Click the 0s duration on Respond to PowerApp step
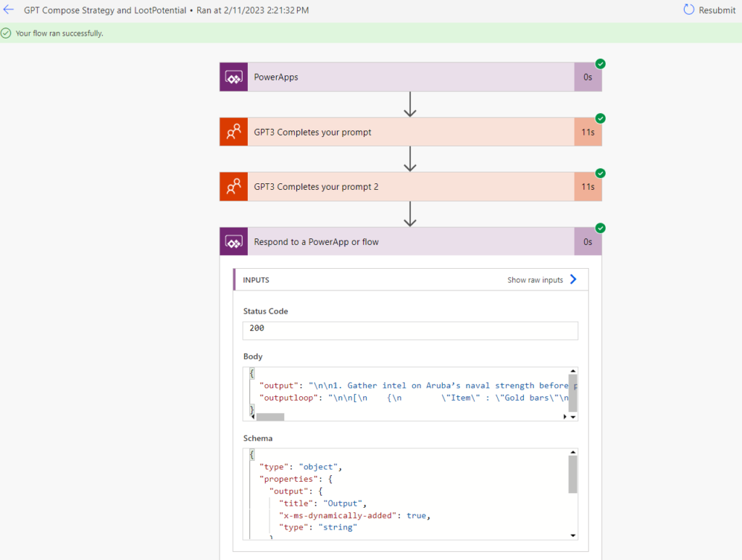 (588, 242)
